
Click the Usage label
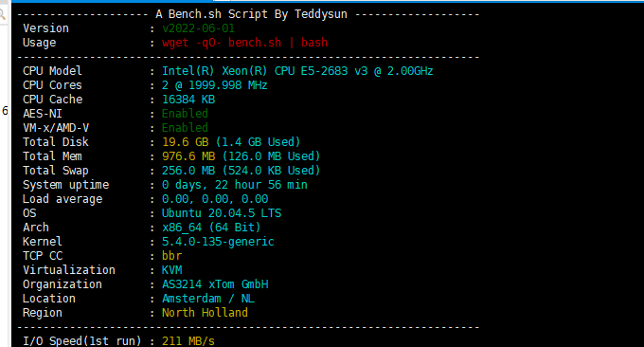(x=40, y=43)
